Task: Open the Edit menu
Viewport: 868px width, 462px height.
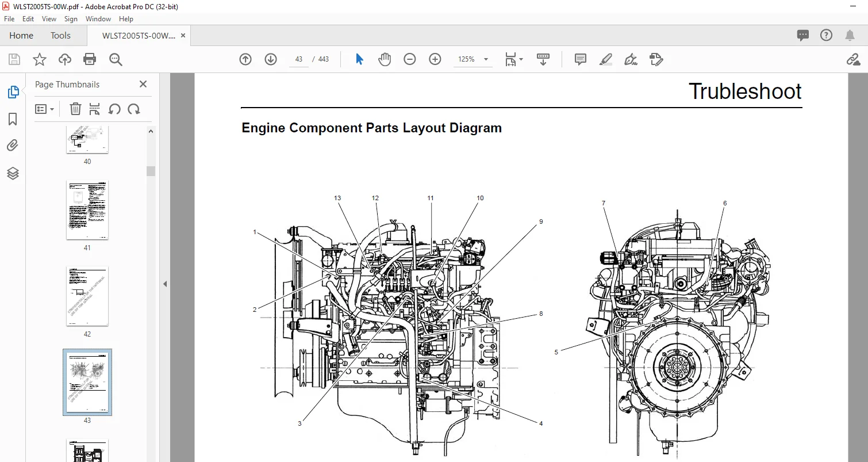Action: click(x=28, y=19)
